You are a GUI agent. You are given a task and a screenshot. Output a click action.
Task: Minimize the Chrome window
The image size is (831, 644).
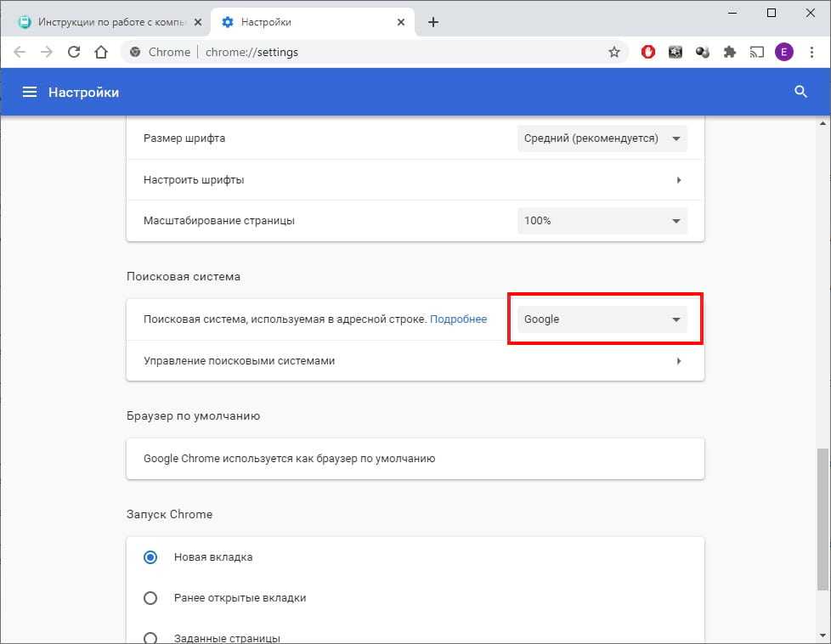732,13
